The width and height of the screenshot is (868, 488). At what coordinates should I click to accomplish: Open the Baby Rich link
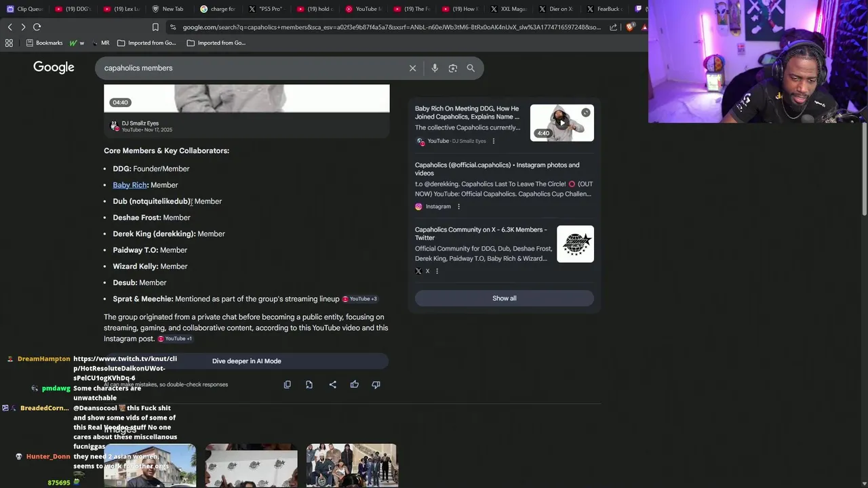coord(130,185)
